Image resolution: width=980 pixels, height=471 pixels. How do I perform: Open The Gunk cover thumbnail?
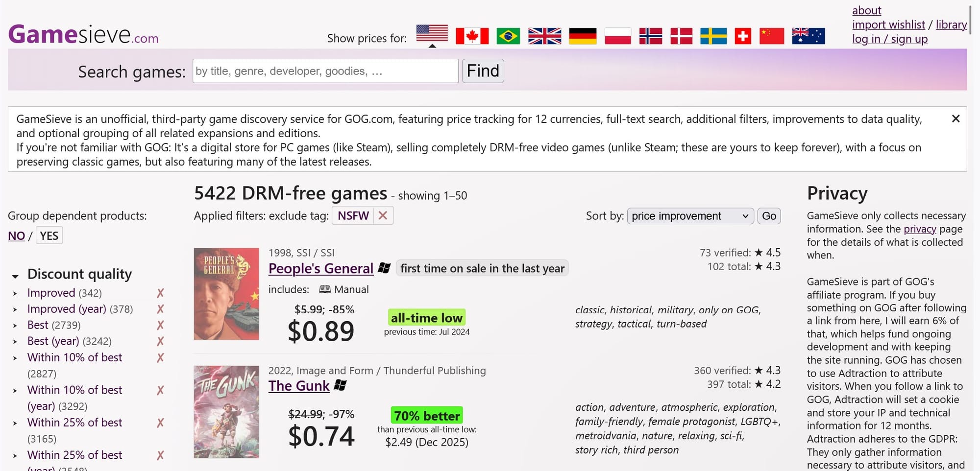click(226, 412)
